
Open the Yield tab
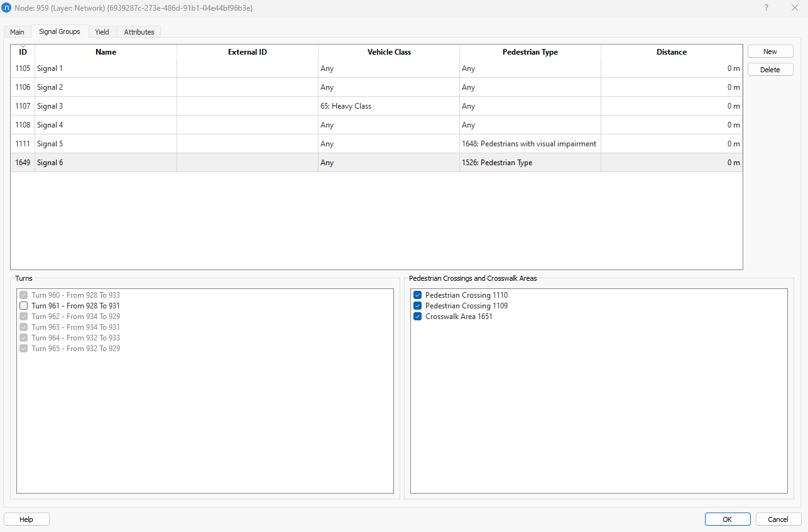102,32
